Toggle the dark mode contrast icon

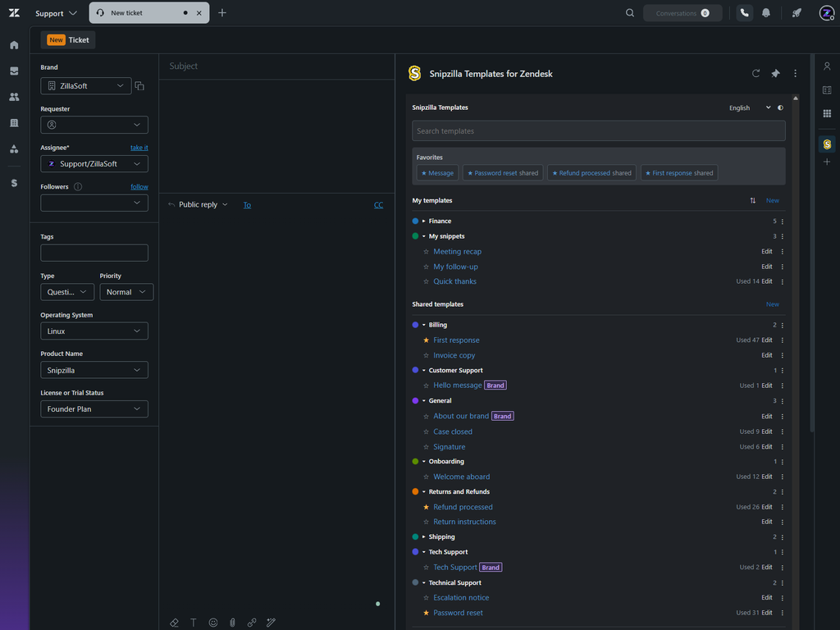point(781,107)
